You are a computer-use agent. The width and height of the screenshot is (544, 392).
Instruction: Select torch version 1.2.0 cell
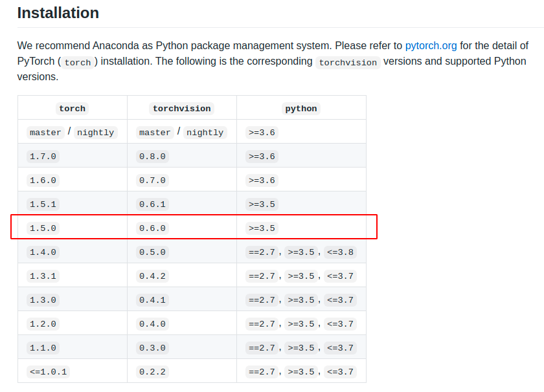point(43,324)
